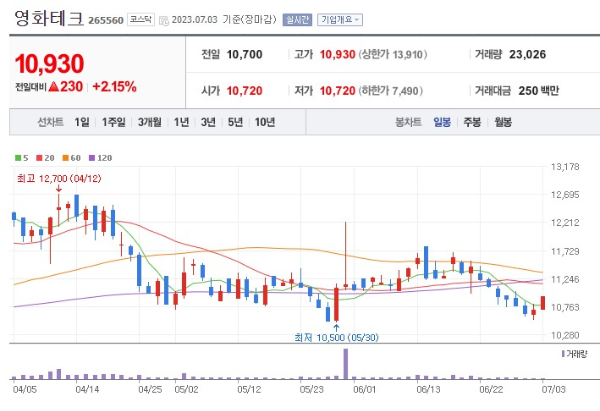The image size is (600, 411).
Task: Click the +2.15% change percentage
Action: 114,86
